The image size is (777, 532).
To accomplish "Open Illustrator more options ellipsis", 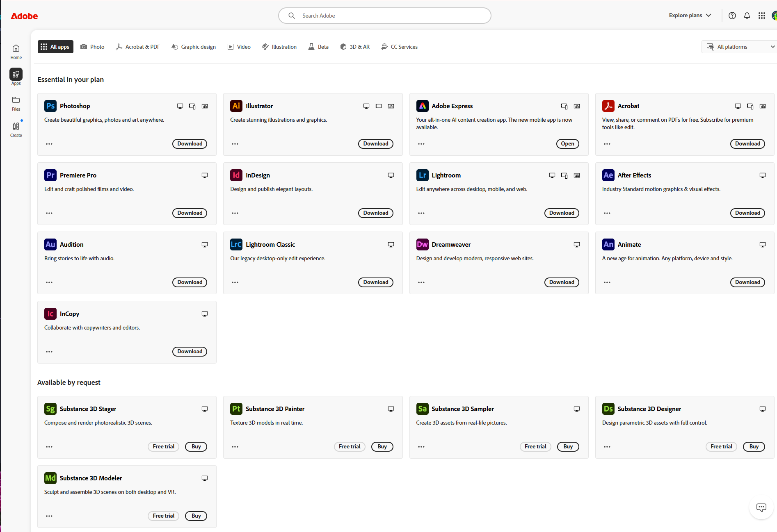I will click(235, 144).
